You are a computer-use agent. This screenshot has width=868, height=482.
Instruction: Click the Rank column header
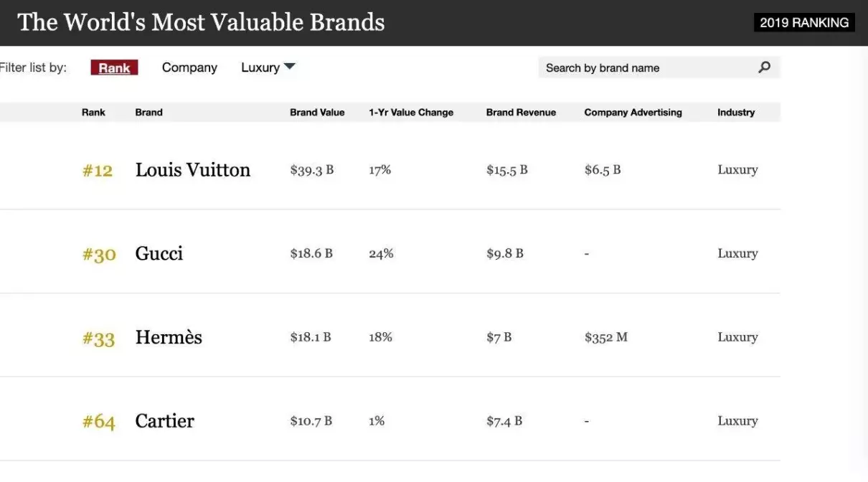[93, 113]
